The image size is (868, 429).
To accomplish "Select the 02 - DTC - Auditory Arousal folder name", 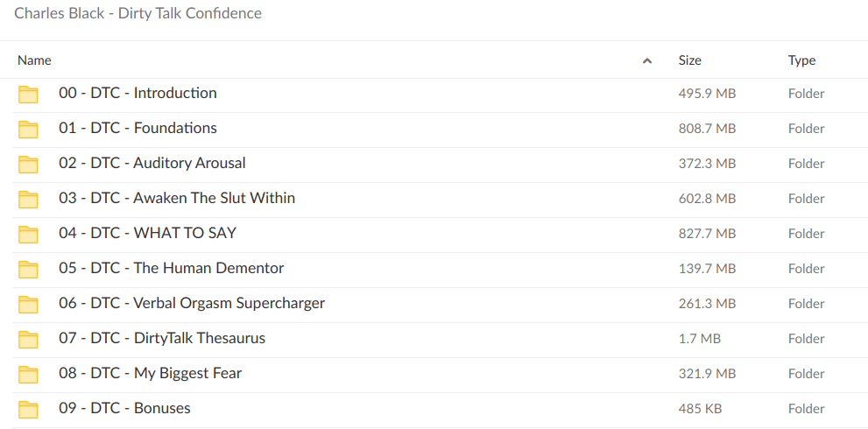I will pyautogui.click(x=152, y=163).
